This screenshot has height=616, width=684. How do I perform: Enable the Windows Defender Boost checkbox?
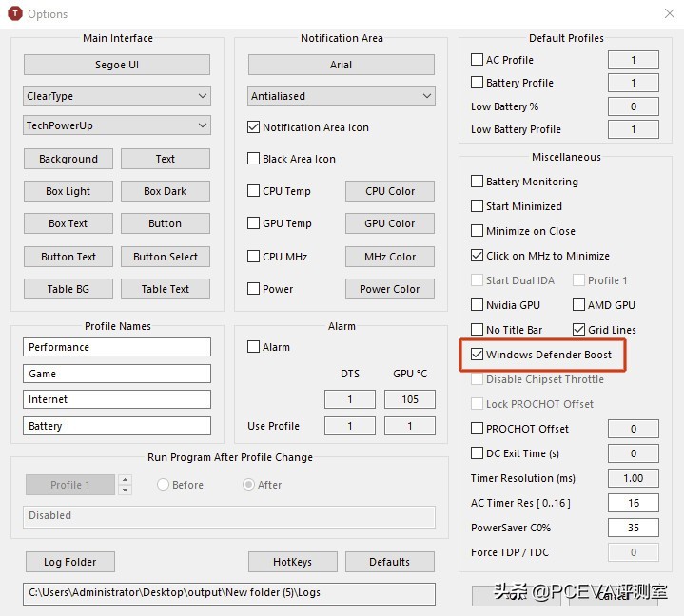(478, 355)
